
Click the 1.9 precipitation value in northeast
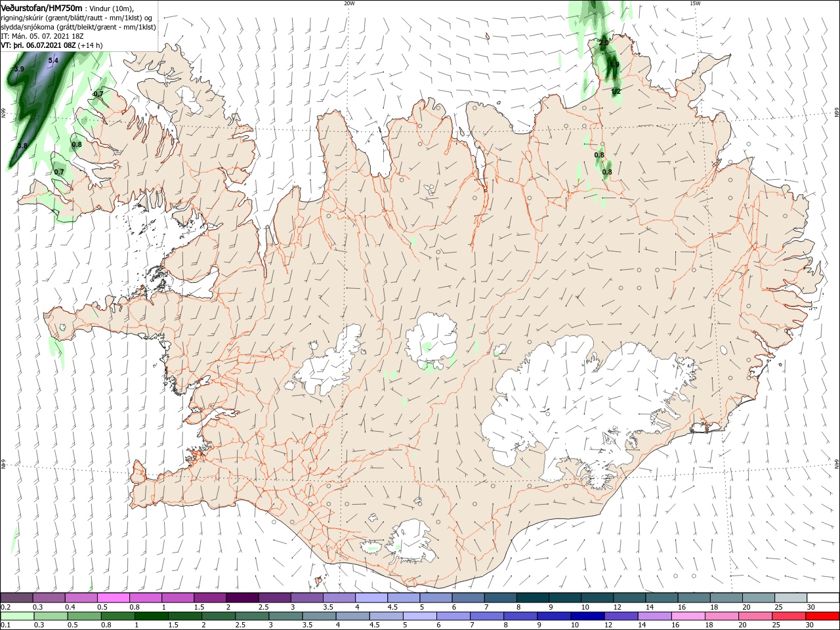coord(615,64)
